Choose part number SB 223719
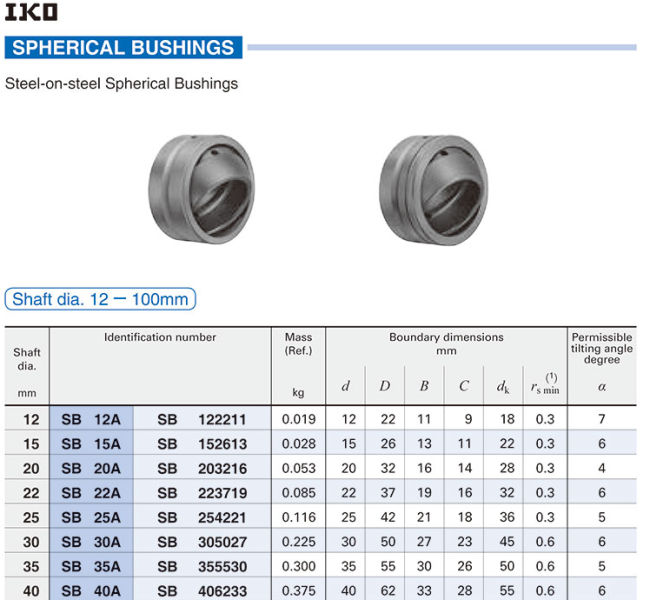This screenshot has width=650, height=600. [x=201, y=493]
